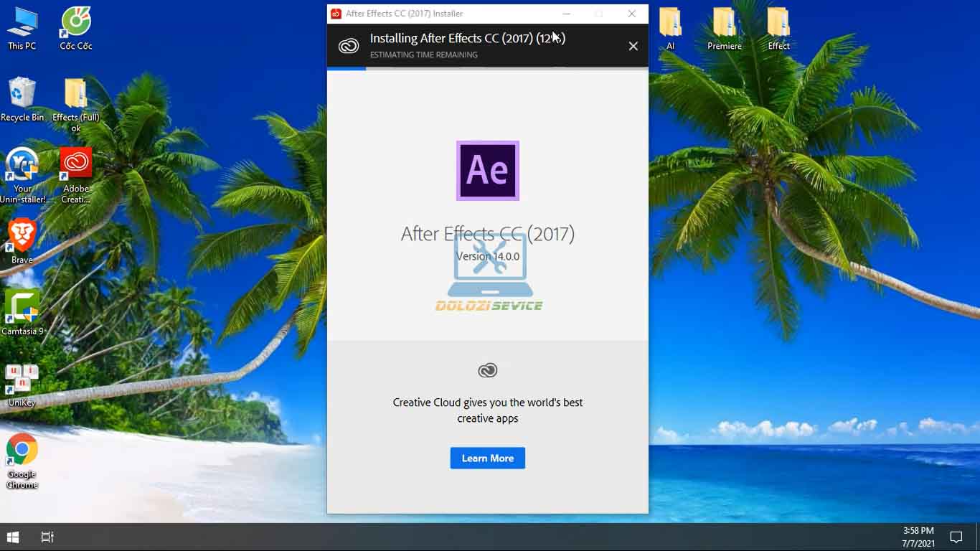
Task: Click the After Effects Ae logo in the installer
Action: (x=487, y=171)
